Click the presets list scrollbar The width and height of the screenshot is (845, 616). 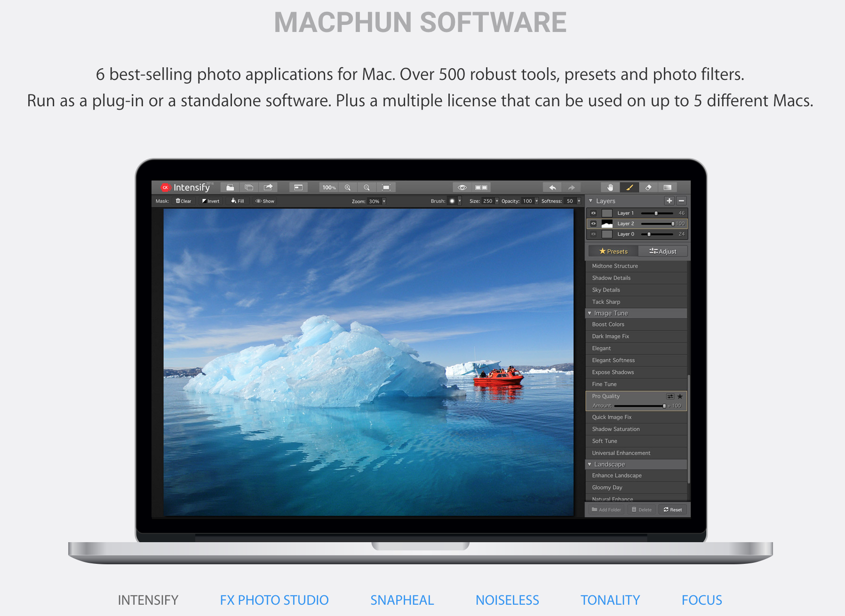click(x=688, y=429)
